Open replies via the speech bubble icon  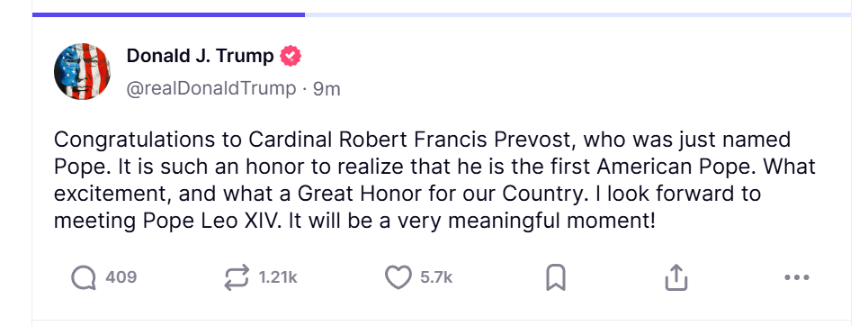tap(84, 277)
